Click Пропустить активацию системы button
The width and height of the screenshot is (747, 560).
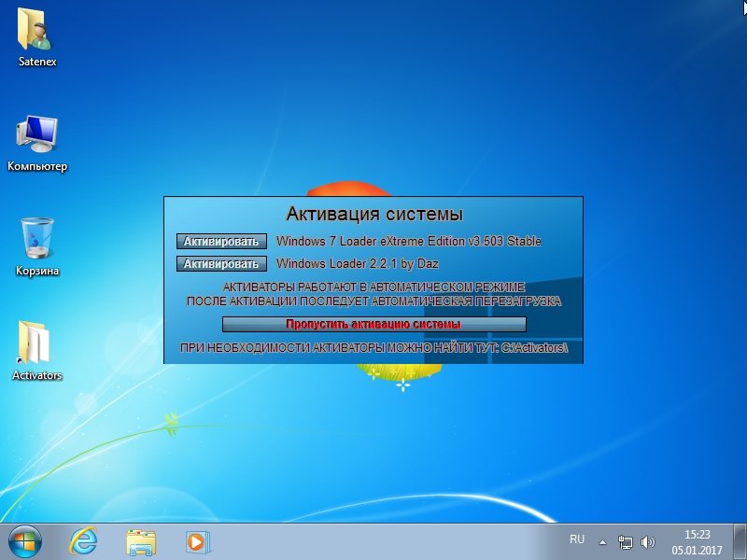point(374,324)
